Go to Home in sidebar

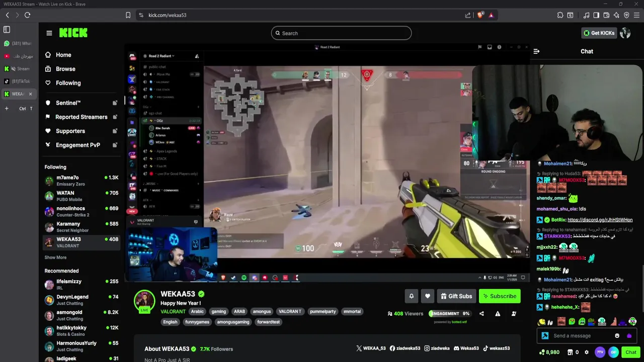(58, 55)
